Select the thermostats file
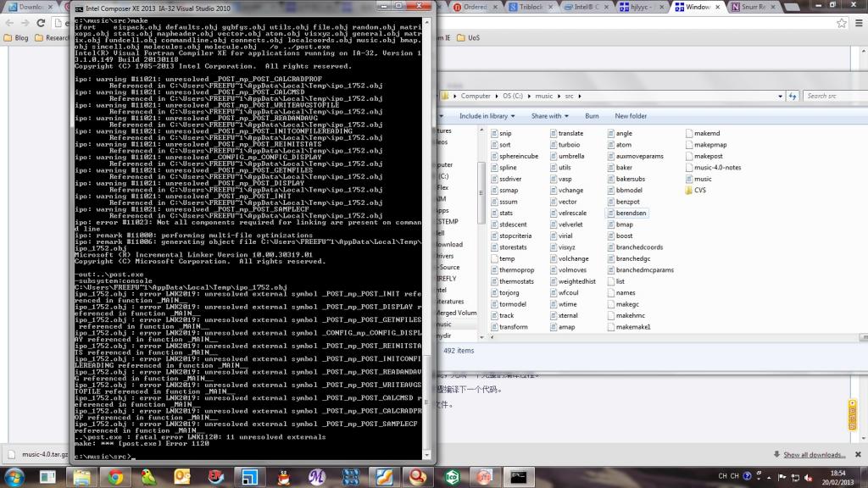Screen dimensions: 868x488 [x=513, y=281]
